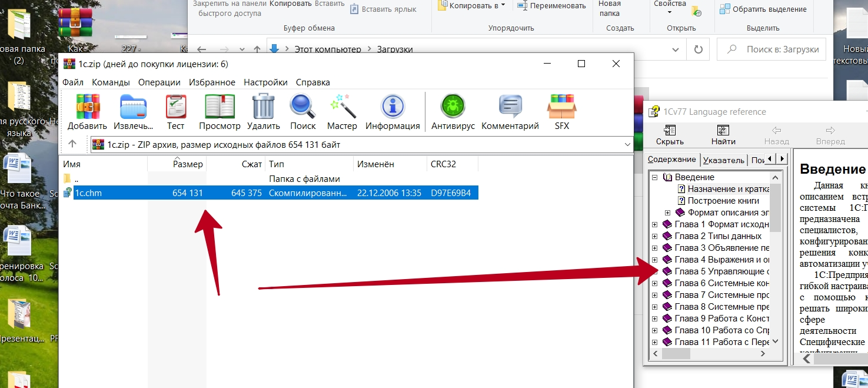Expand Глава 6 Системные кон… node
Screen dimensions: 868x388
coord(654,283)
